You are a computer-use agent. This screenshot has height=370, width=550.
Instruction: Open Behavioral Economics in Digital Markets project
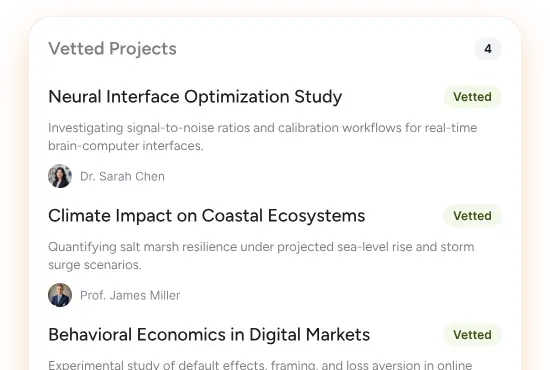tap(209, 335)
